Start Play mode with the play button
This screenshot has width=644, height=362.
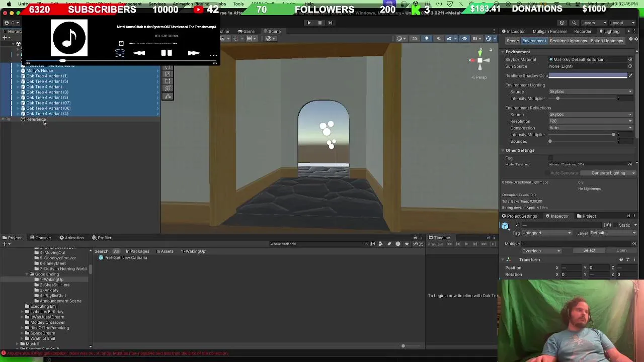pos(309,23)
